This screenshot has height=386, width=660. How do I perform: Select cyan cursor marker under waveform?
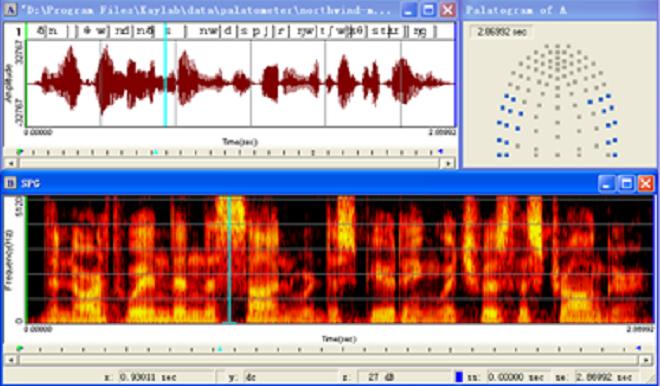[155, 152]
